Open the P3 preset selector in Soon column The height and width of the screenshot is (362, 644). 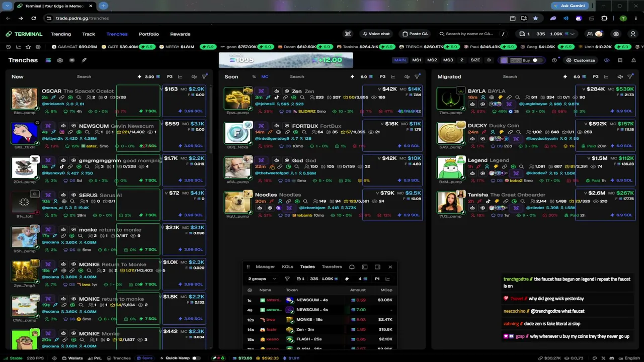382,77
